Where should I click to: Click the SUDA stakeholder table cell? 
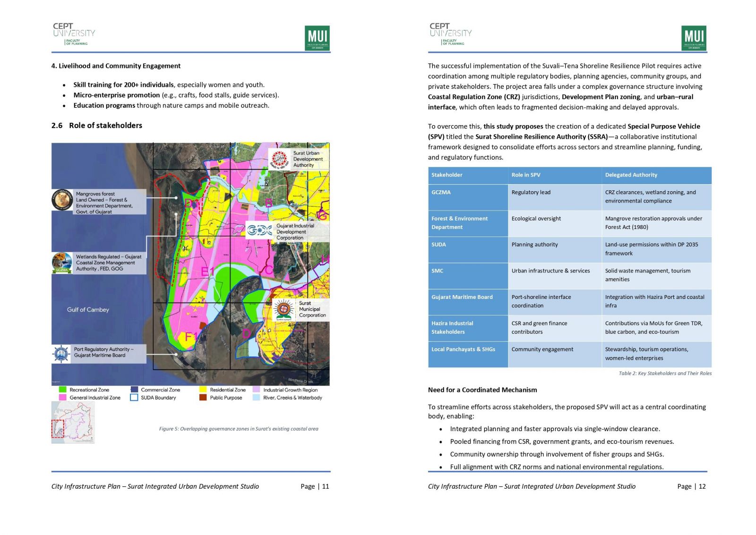click(468, 249)
